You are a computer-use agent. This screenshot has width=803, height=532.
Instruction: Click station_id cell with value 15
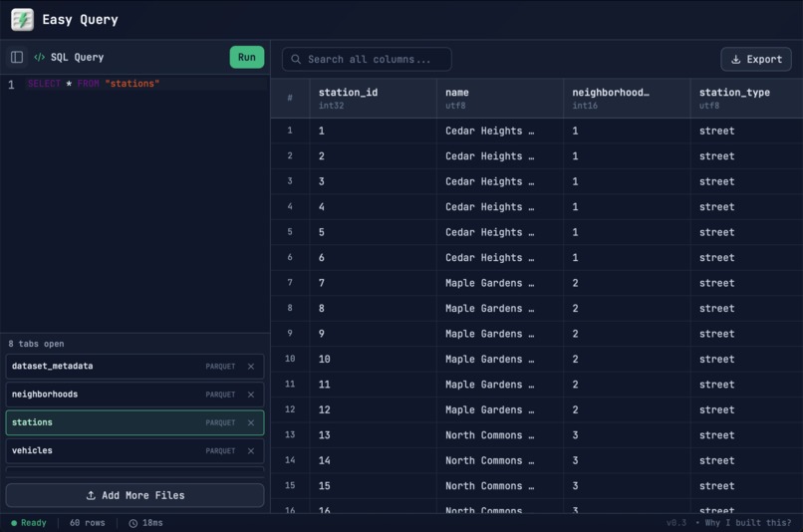coord(373,485)
